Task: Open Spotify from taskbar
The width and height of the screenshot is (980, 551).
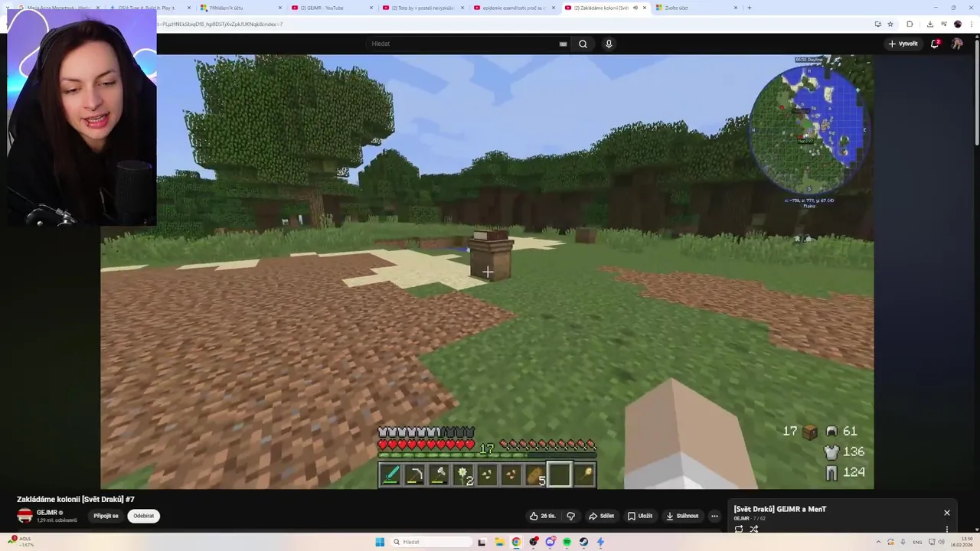Action: (x=567, y=542)
